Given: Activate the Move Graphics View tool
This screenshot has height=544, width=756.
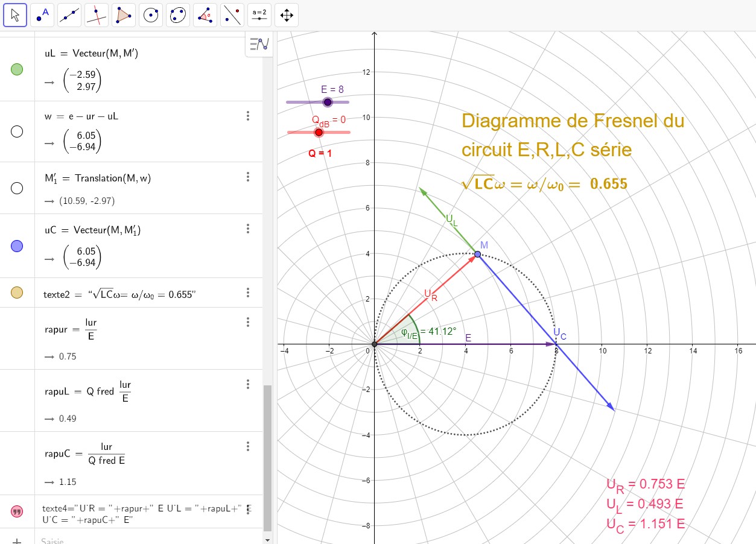Looking at the screenshot, I should coord(287,15).
